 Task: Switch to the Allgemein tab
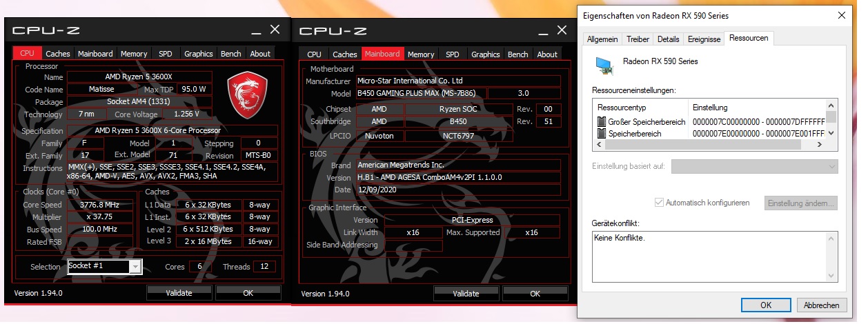[x=602, y=39]
